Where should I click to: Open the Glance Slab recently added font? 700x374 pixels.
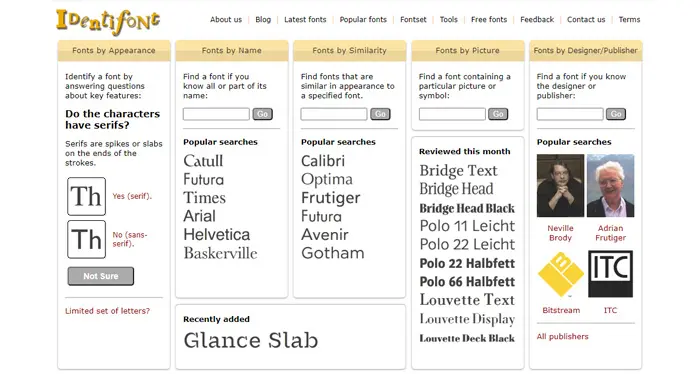[x=251, y=341]
